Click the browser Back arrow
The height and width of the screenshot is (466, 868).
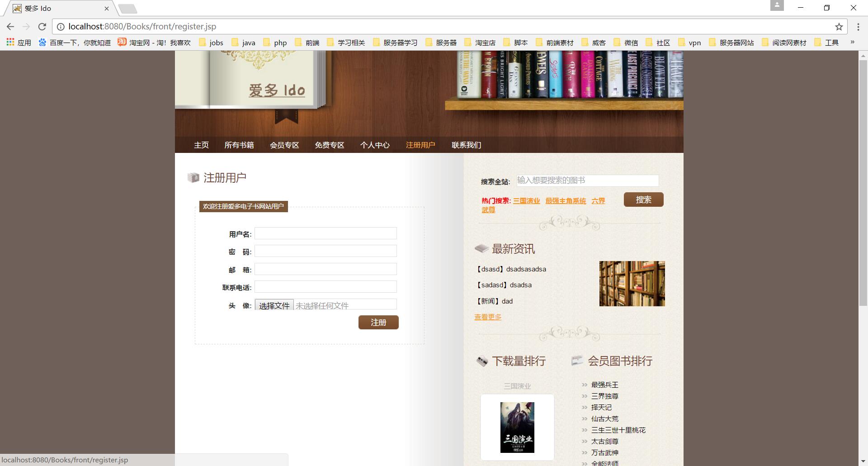(10, 27)
